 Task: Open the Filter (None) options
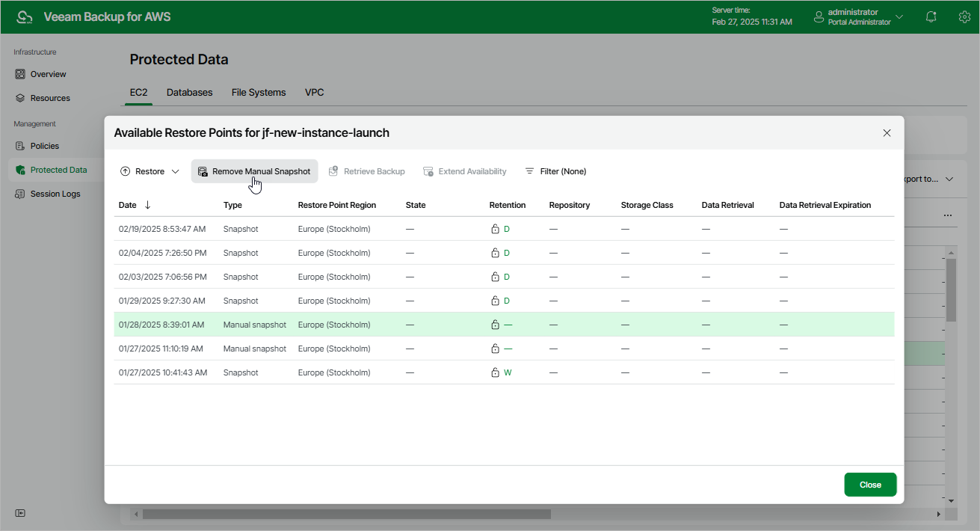click(x=555, y=171)
